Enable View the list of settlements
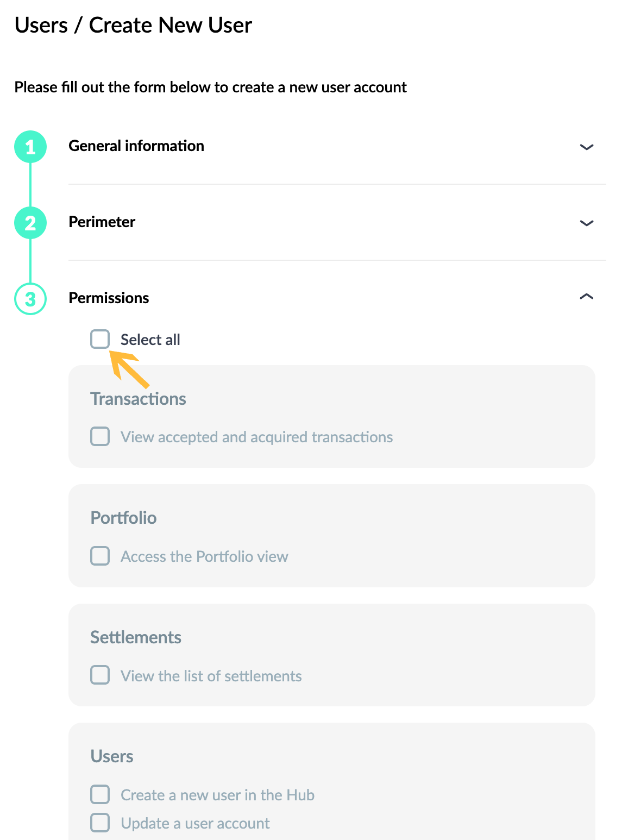 pyautogui.click(x=100, y=675)
